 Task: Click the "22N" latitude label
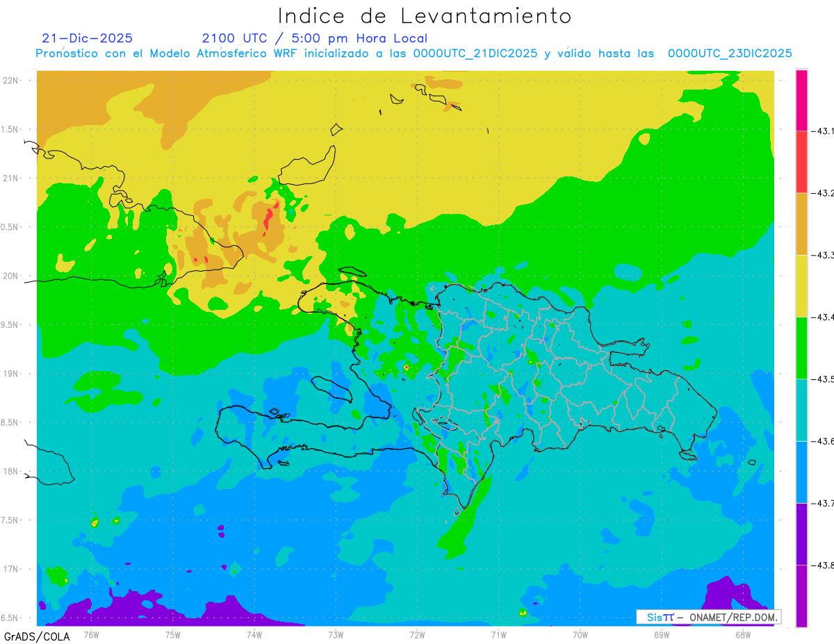pyautogui.click(x=10, y=81)
